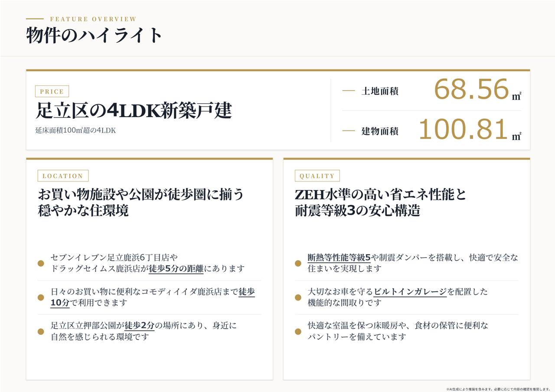Click the gold dash before 建物面積
This screenshot has height=392, width=555.
click(x=349, y=131)
